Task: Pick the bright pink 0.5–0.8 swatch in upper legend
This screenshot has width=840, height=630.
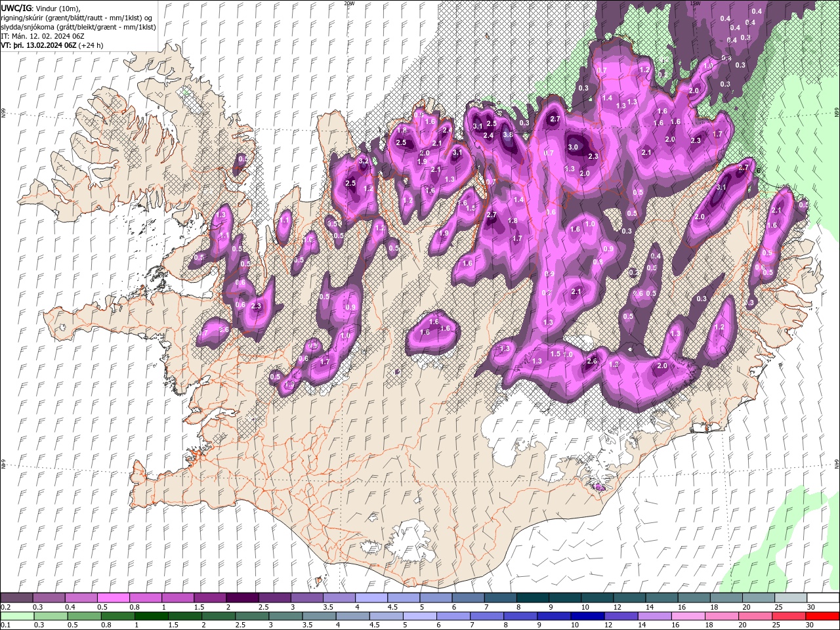Action: [x=113, y=598]
